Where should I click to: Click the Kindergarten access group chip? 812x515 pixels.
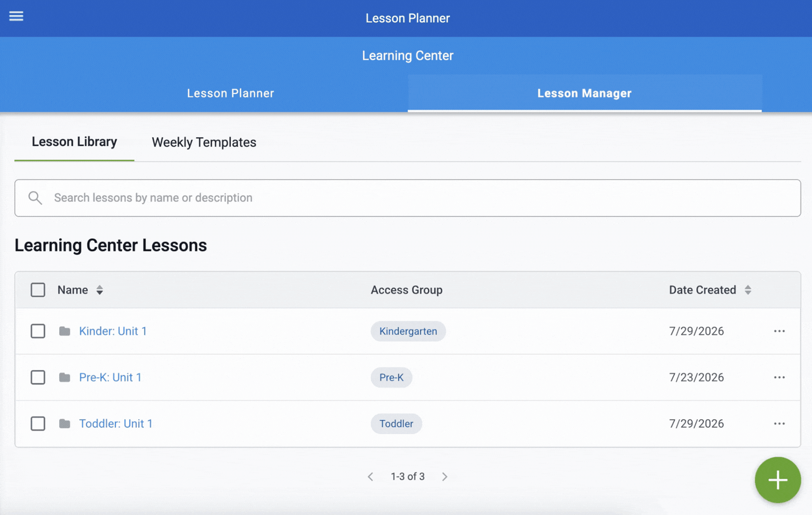[408, 331]
